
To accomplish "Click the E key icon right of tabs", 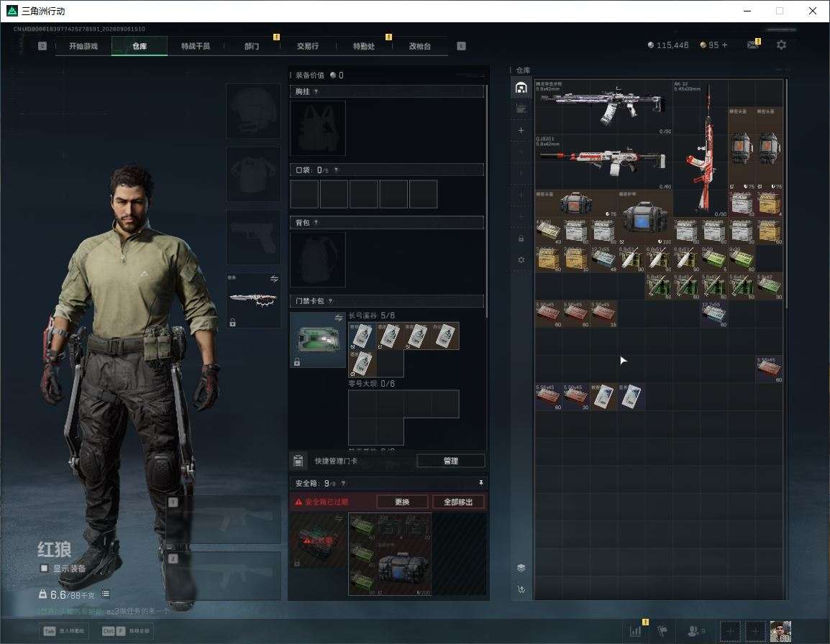I will [461, 46].
